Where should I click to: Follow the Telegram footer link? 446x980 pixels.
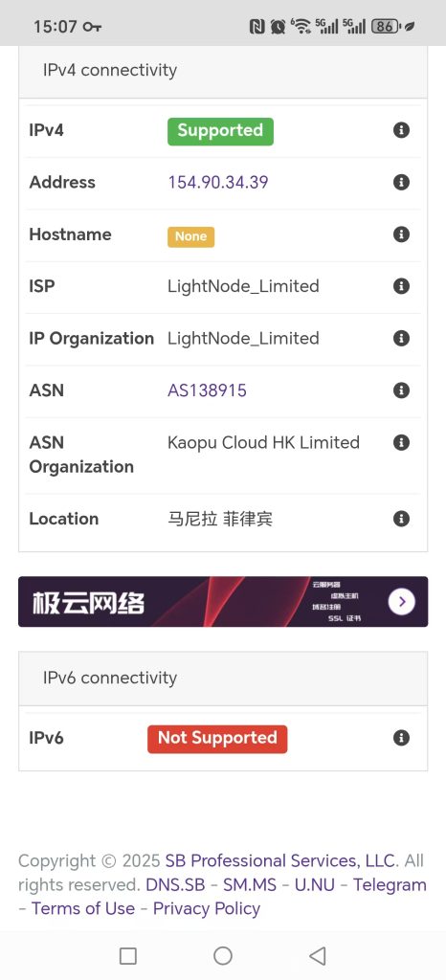click(x=390, y=885)
